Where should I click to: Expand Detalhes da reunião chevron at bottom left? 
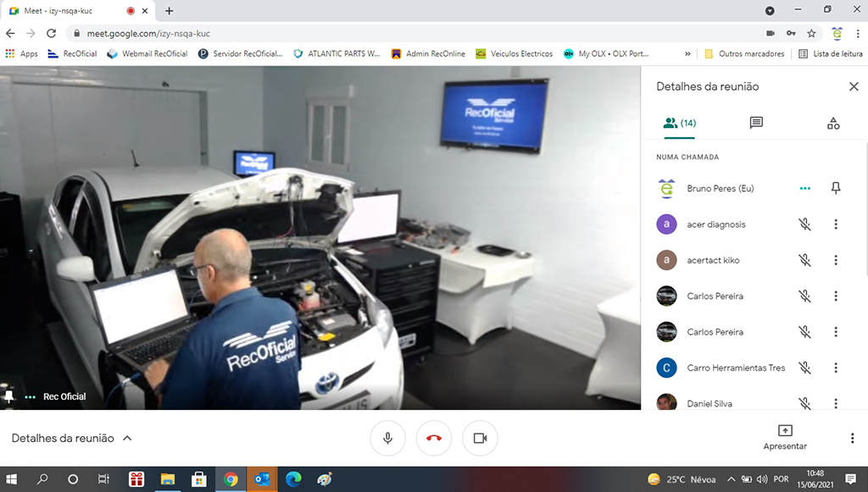click(127, 438)
